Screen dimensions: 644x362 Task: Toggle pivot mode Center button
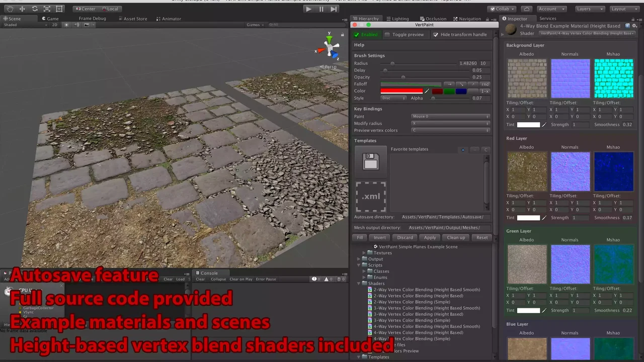(x=85, y=9)
